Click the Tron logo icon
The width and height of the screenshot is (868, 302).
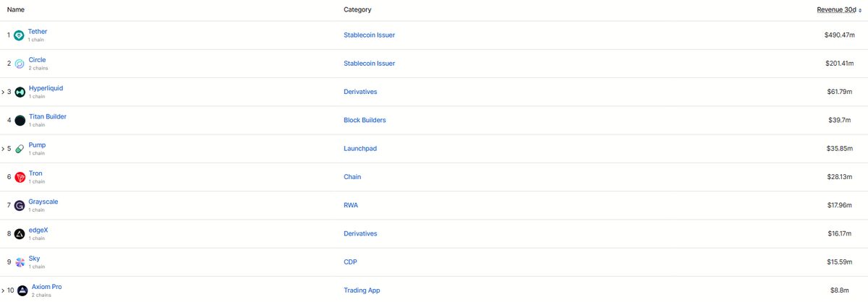coord(20,177)
